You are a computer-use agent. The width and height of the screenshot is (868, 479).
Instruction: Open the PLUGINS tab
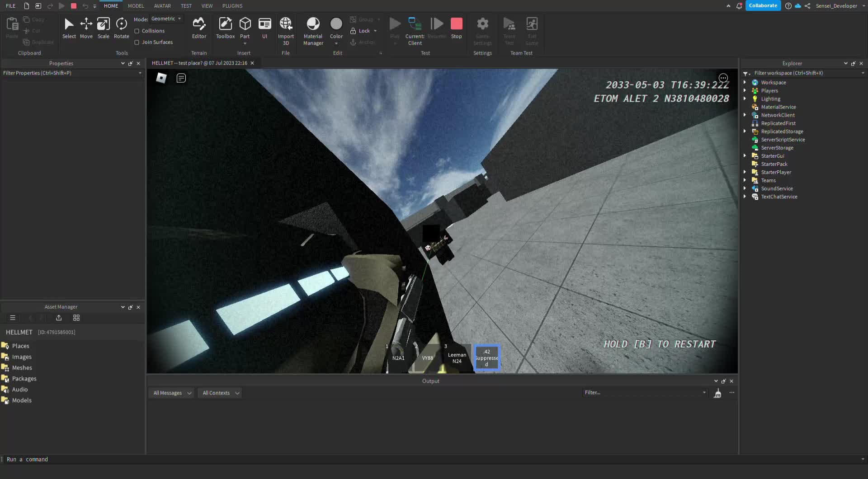pyautogui.click(x=232, y=6)
